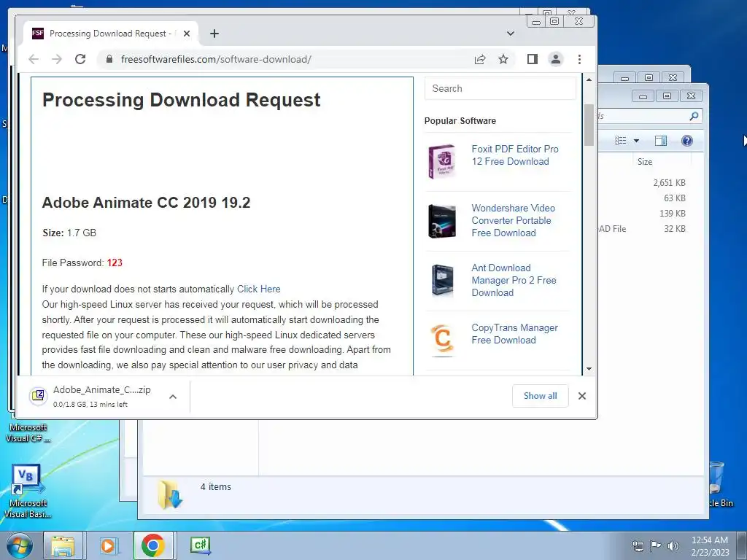The width and height of the screenshot is (747, 560).
Task: Click the Explorer change view icon
Action: click(x=620, y=141)
